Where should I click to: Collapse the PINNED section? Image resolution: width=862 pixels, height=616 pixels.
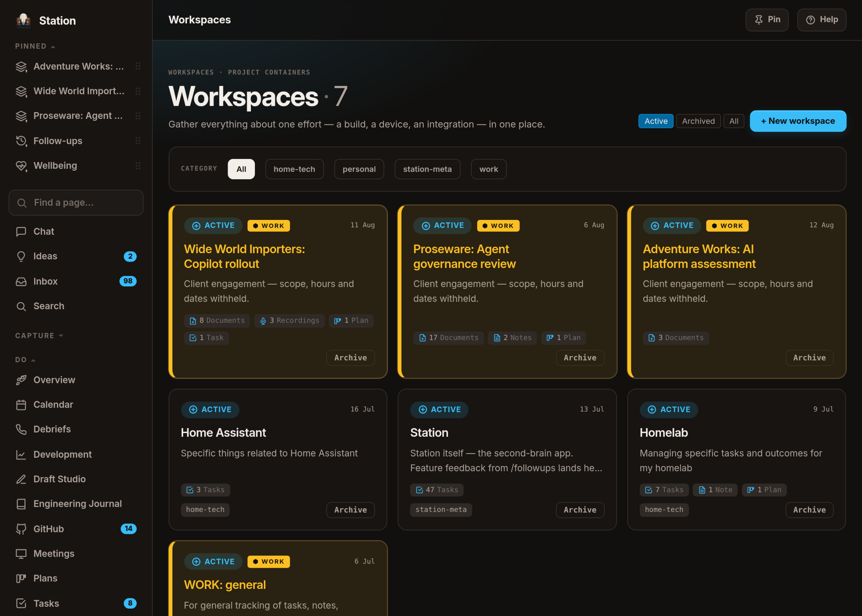pos(35,46)
